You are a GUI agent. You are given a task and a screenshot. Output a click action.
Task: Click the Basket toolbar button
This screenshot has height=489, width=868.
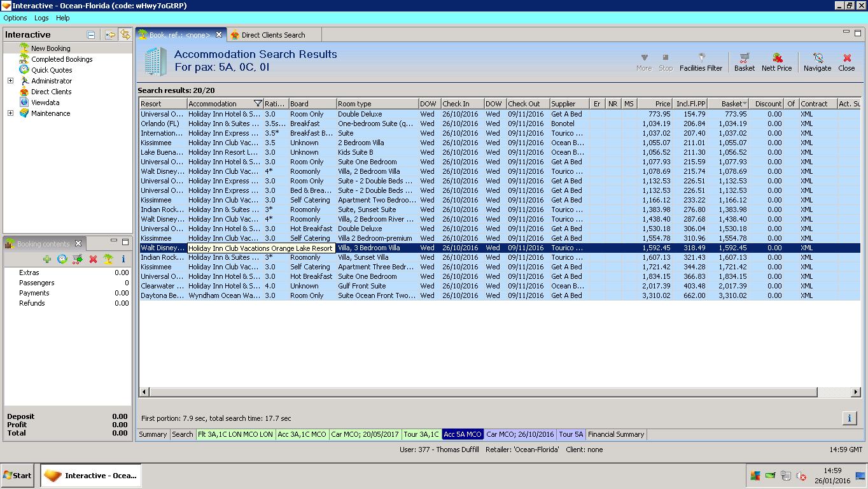coord(745,62)
